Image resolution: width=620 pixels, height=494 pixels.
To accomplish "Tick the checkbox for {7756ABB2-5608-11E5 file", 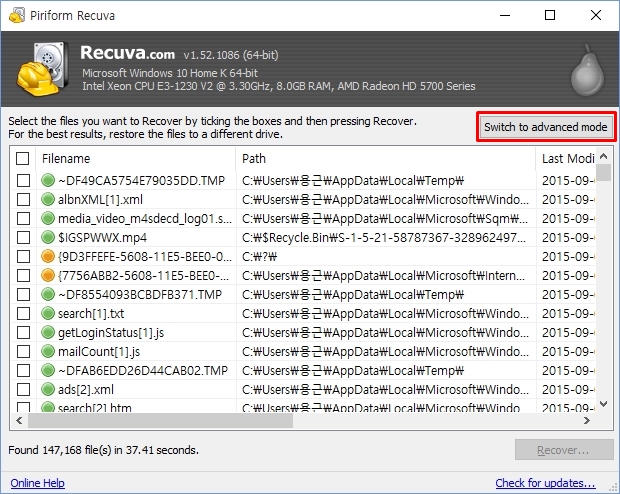I will click(23, 275).
